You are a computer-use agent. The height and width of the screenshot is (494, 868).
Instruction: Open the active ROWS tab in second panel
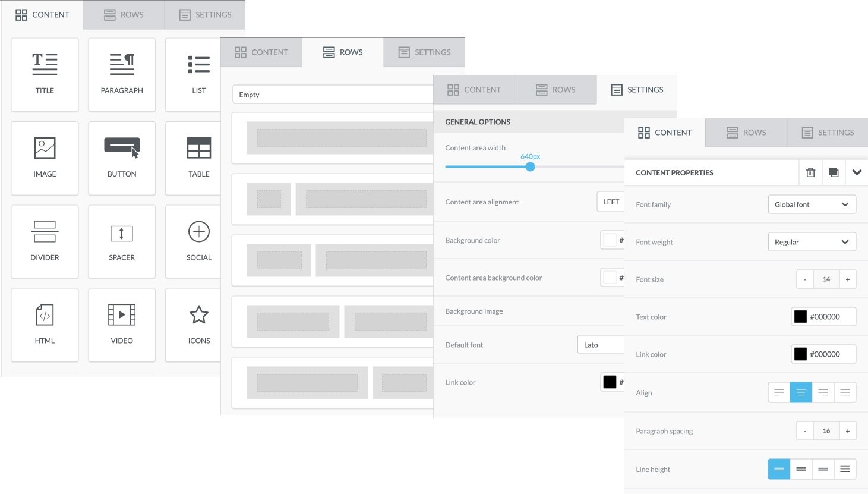(x=343, y=52)
